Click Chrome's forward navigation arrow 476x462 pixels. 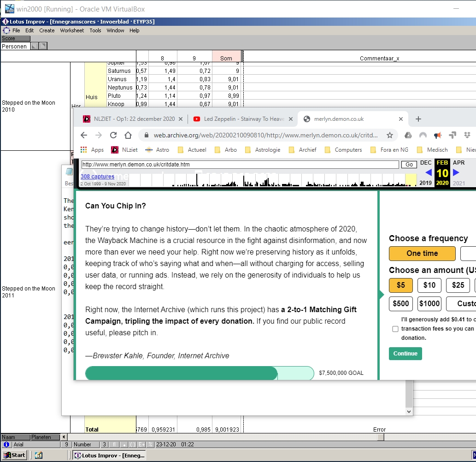click(x=98, y=135)
